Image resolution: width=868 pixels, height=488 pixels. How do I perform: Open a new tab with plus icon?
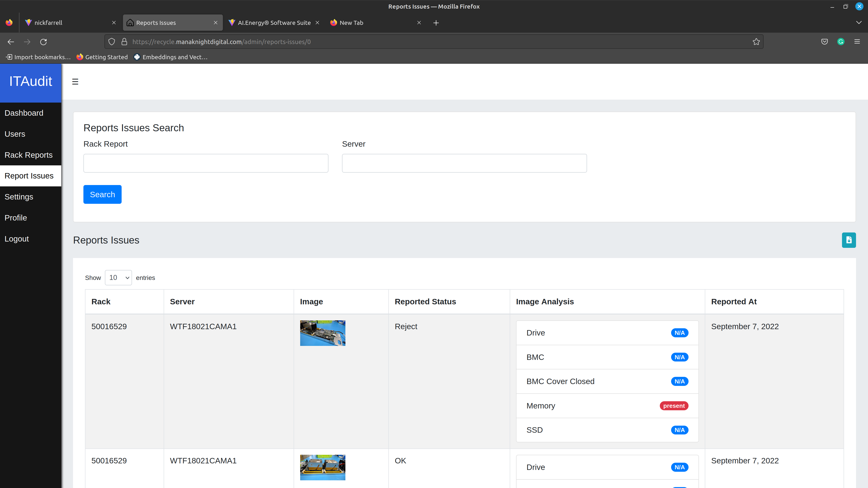(x=436, y=23)
